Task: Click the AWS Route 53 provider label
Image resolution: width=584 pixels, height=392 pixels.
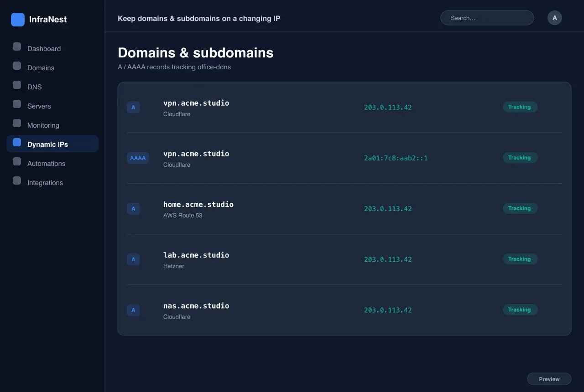Action: point(182,215)
